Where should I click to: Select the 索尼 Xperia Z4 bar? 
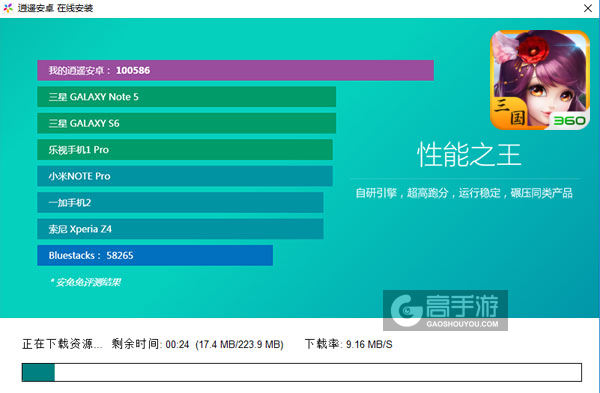pos(180,229)
